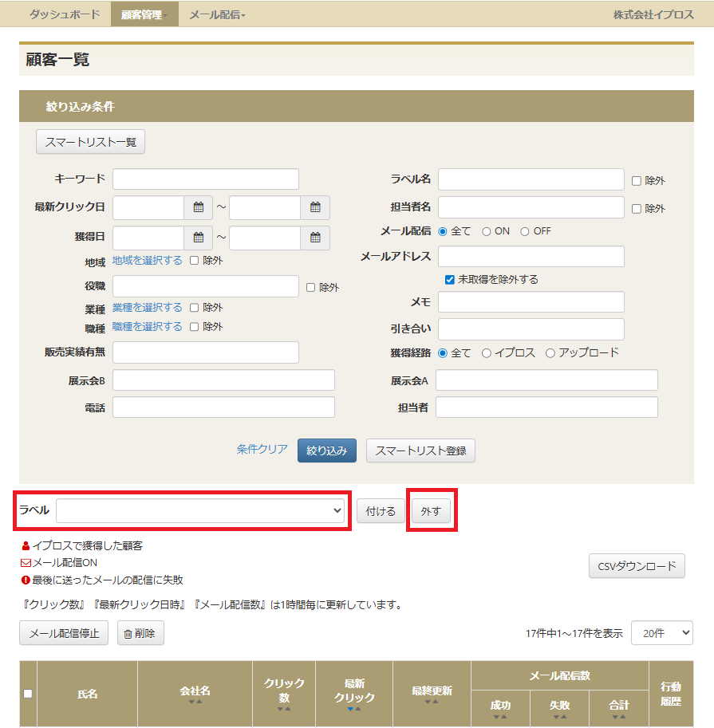This screenshot has width=714, height=728.
Task: Select the メール配信 ON radio button
Action: coord(487,231)
